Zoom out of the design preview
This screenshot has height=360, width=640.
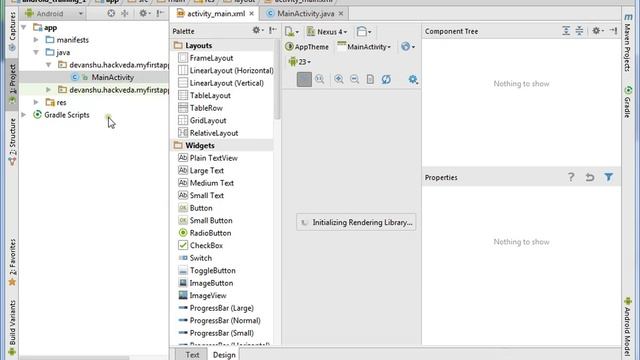coord(354,79)
